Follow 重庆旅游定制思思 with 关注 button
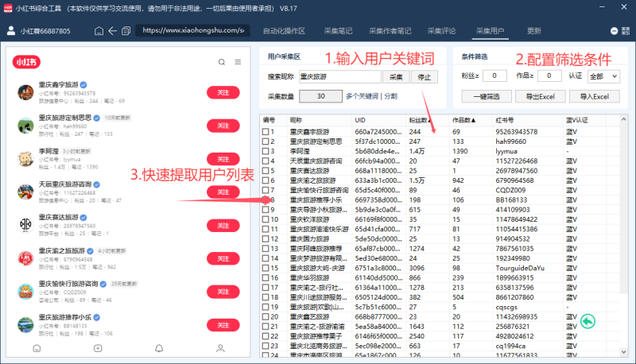The image size is (636, 364). (x=223, y=126)
